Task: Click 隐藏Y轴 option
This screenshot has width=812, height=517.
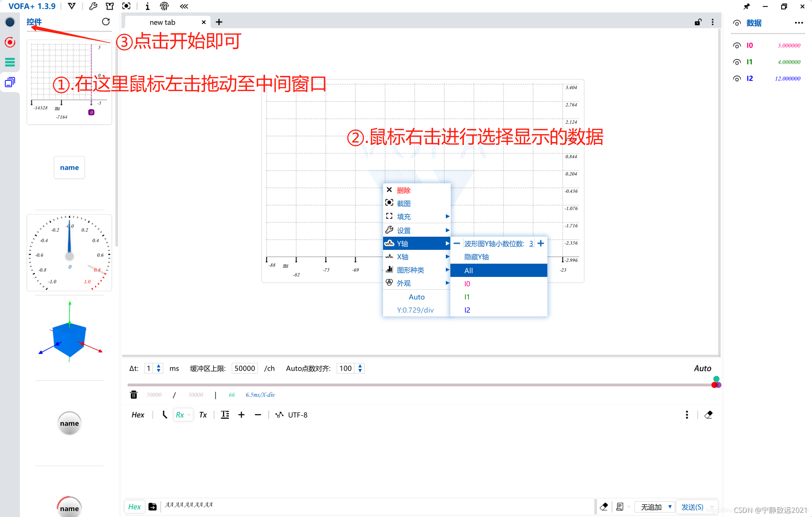Action: pyautogui.click(x=476, y=257)
